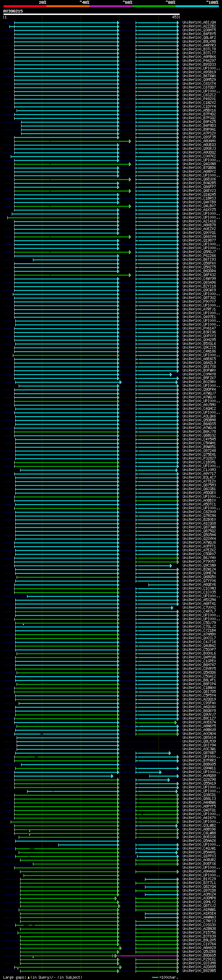The height and width of the screenshot is (980, 222).
Task: Select hit label UniRef100_O97248
Action: [199, 451]
